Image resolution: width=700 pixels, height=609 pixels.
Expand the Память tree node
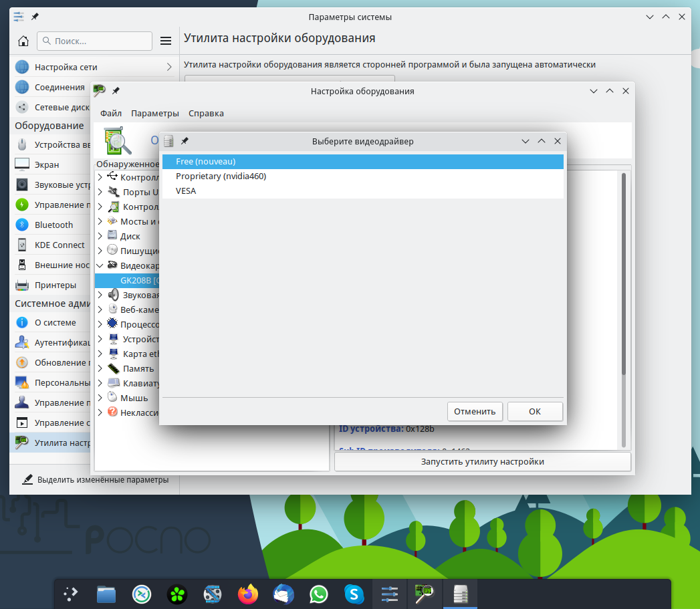(100, 368)
